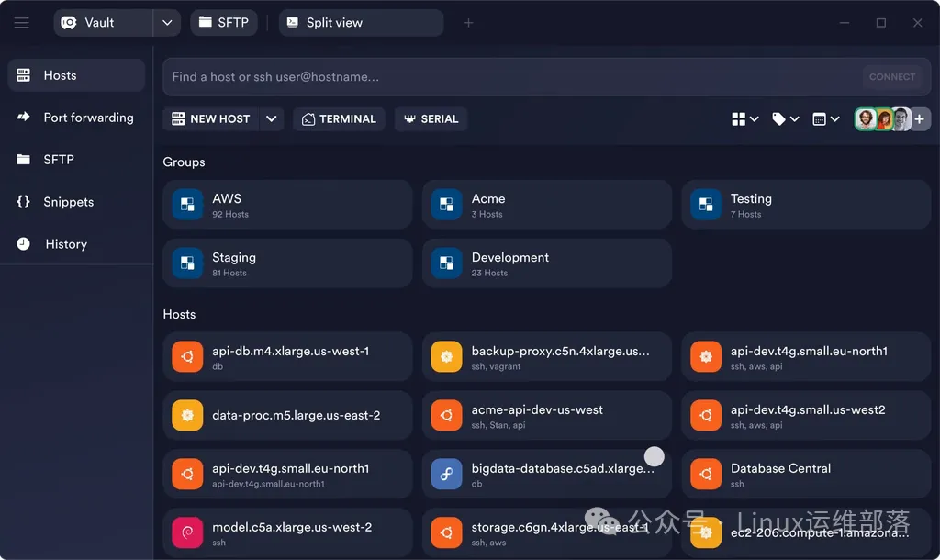This screenshot has height=560, width=940.
Task: Select the Snippets braces icon
Action: click(24, 202)
